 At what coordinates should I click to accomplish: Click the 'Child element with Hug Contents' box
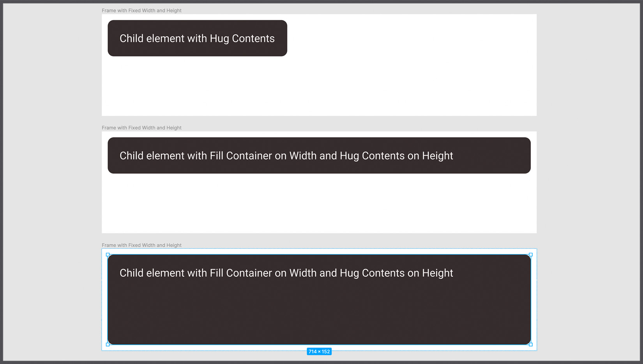197,38
